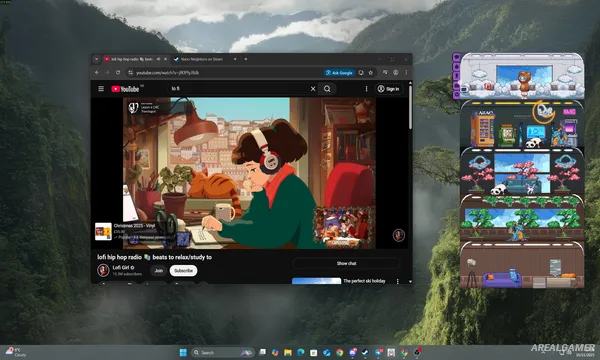
Task: Open the Lofi Girl channel avatar
Action: (103, 270)
